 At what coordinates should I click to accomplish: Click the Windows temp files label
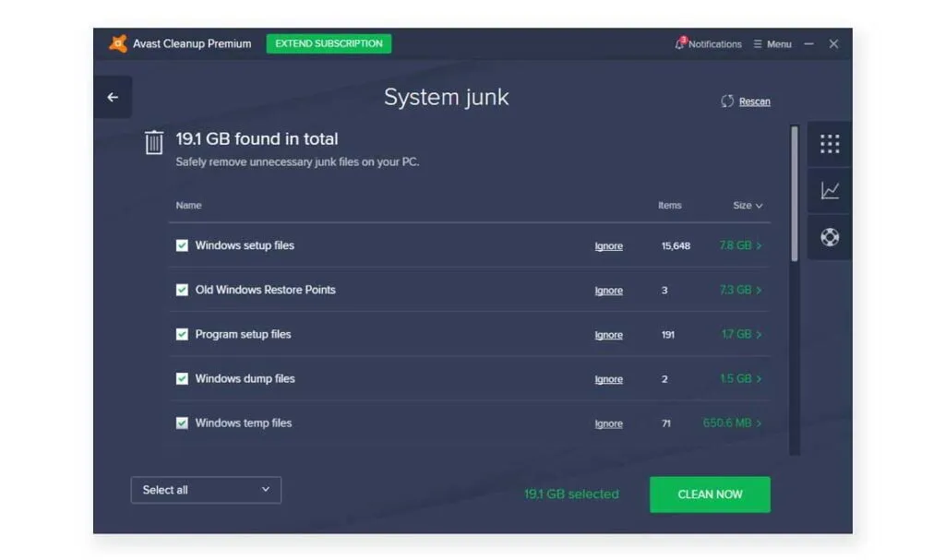pos(244,423)
